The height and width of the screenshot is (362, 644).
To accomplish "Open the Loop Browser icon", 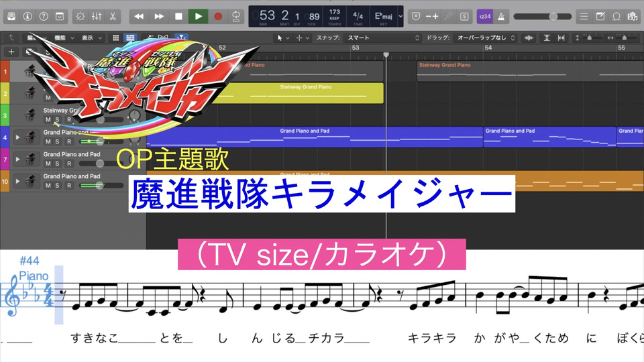I will point(616,16).
